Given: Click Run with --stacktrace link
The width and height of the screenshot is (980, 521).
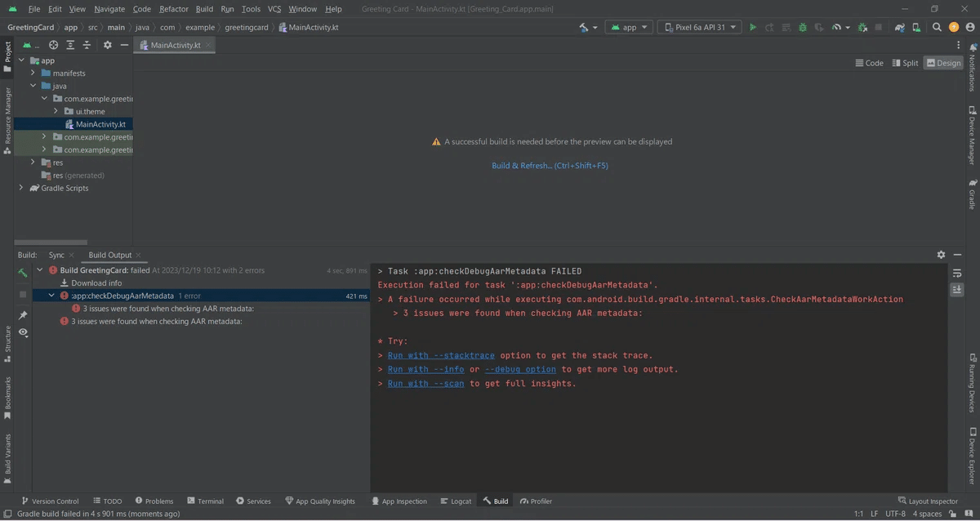Looking at the screenshot, I should tap(441, 355).
